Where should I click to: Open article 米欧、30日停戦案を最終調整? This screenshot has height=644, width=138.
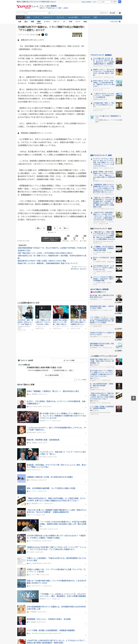pyautogui.click(x=51, y=488)
